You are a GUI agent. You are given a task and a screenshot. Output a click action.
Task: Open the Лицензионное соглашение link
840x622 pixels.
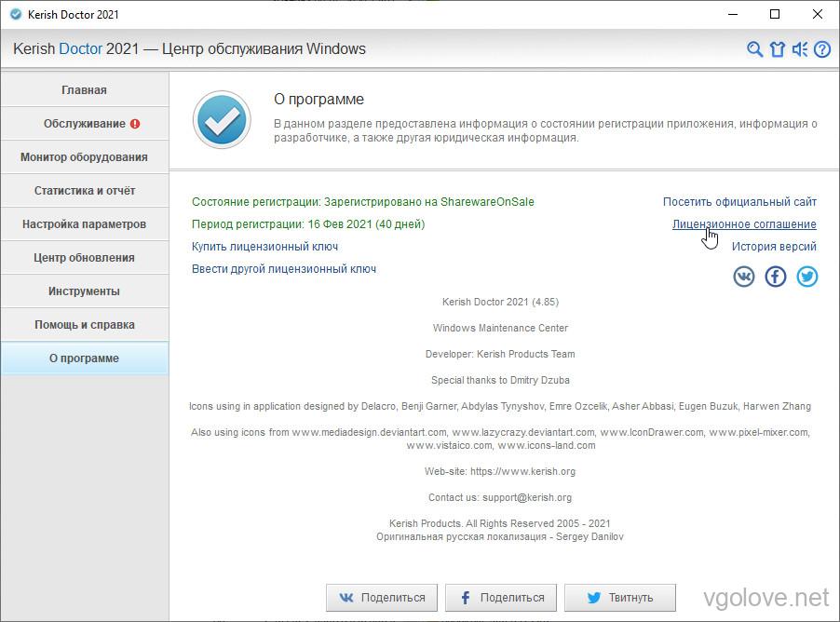click(x=744, y=224)
